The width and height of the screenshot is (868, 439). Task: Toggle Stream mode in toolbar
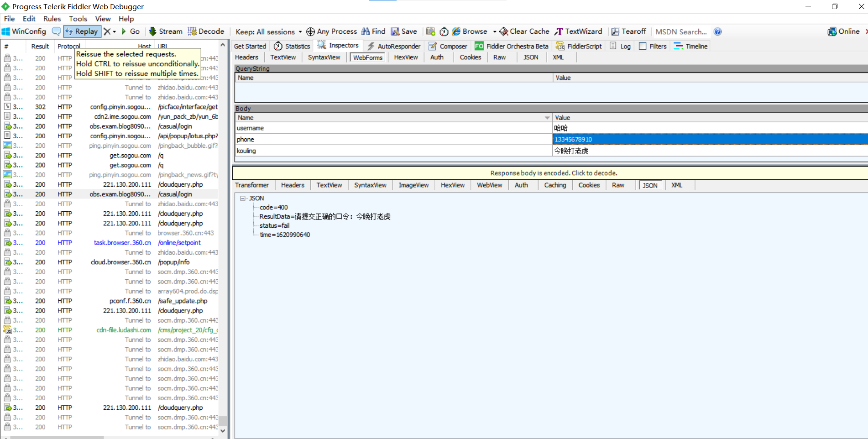click(166, 31)
